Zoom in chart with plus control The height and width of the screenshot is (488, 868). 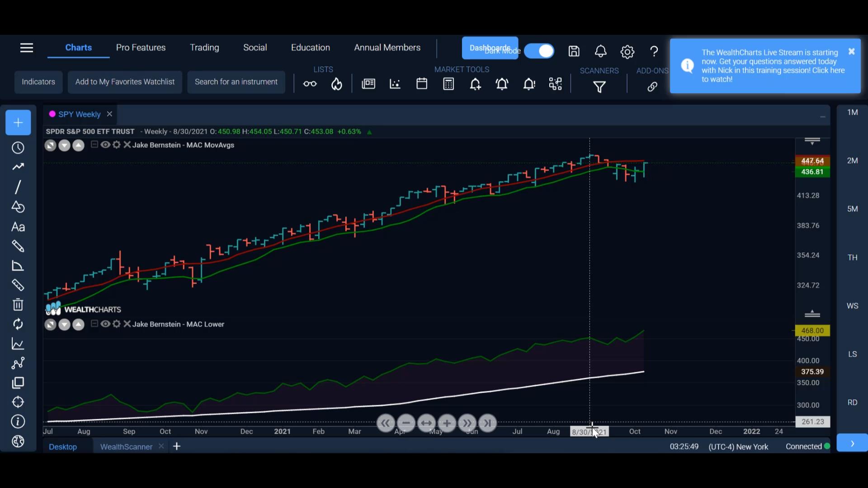(447, 423)
